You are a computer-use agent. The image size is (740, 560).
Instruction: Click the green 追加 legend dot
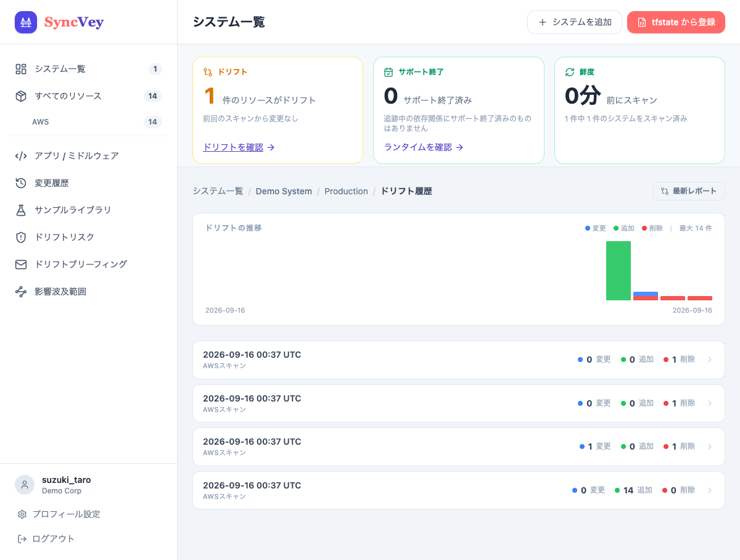click(615, 228)
